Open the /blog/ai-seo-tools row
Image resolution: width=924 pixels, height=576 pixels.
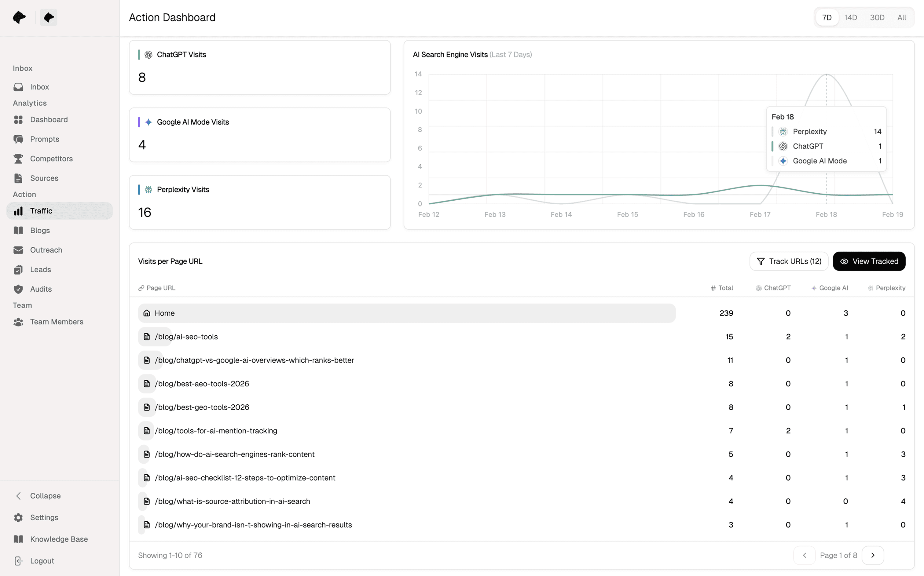pyautogui.click(x=186, y=337)
